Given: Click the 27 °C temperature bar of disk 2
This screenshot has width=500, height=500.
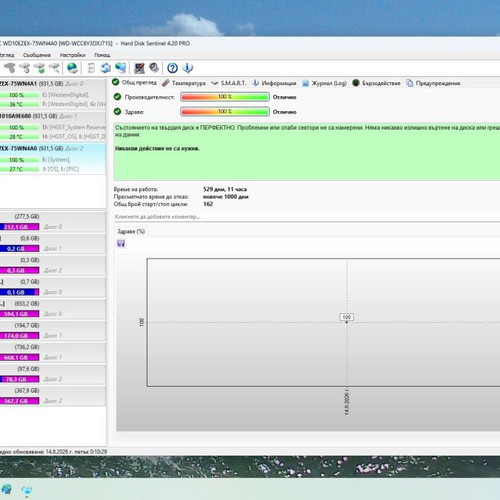Looking at the screenshot, I should pyautogui.click(x=19, y=169).
